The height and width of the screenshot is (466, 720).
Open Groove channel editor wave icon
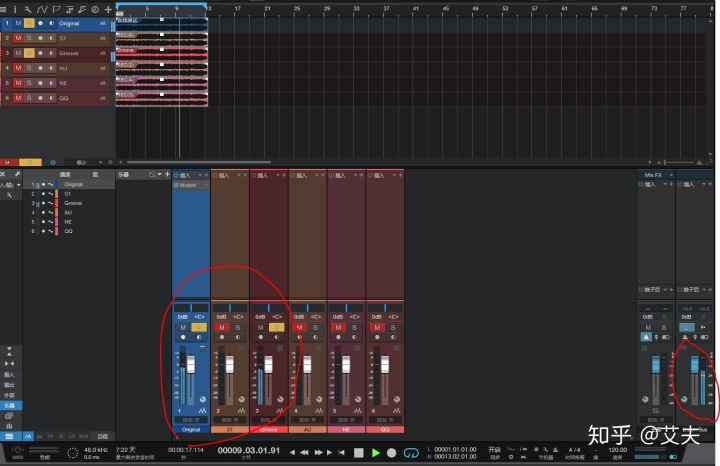click(280, 410)
